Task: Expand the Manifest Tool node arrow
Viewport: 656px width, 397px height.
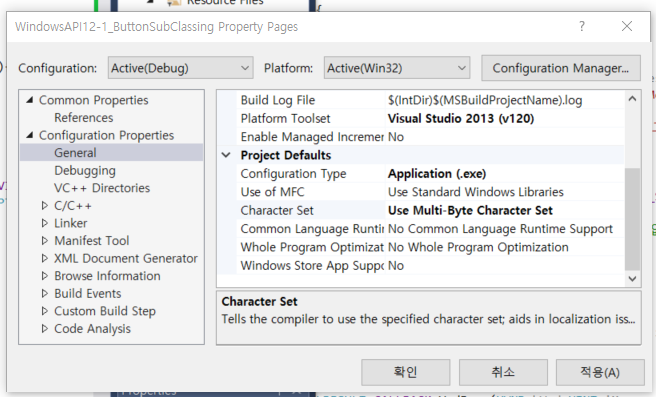Action: (x=45, y=241)
